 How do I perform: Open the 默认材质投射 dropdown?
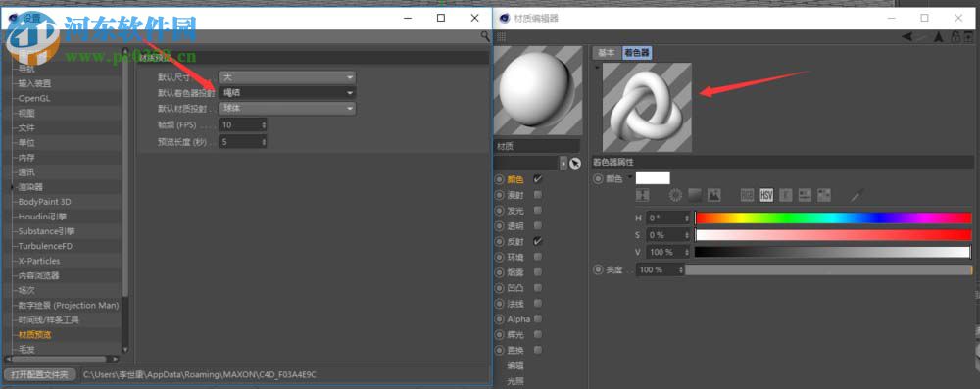(287, 108)
